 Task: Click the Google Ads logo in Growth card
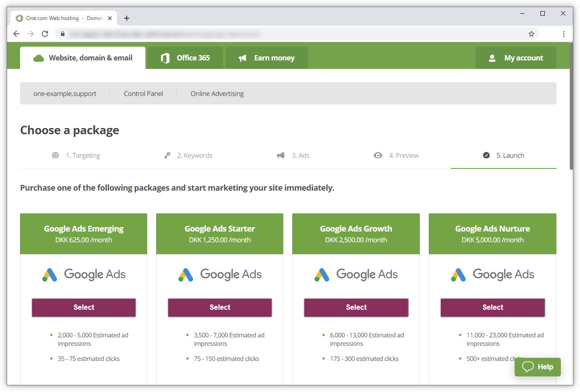point(356,274)
